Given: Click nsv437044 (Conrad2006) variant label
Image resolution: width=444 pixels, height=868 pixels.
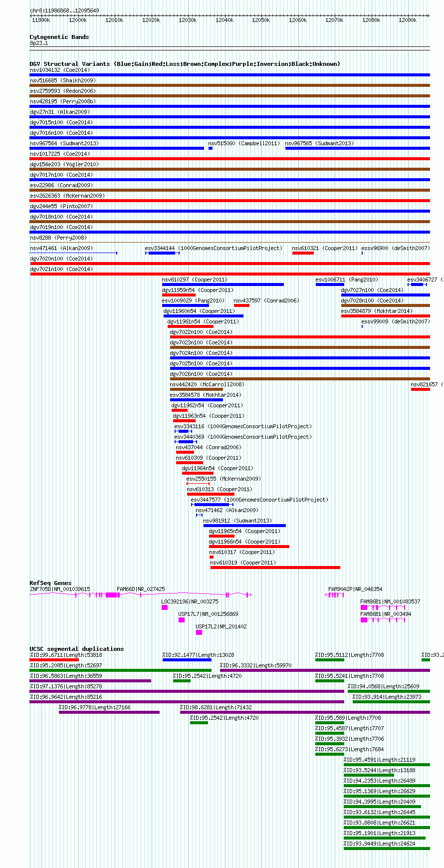Looking at the screenshot, I should point(209,447).
